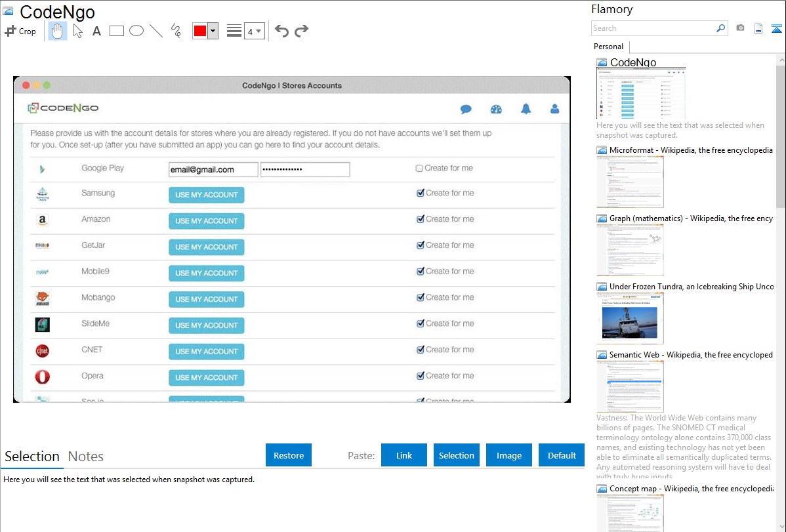Screen dimensions: 786x532
Task: Open the Graph (mathematics) snapshot thumbnail
Action: coord(630,250)
